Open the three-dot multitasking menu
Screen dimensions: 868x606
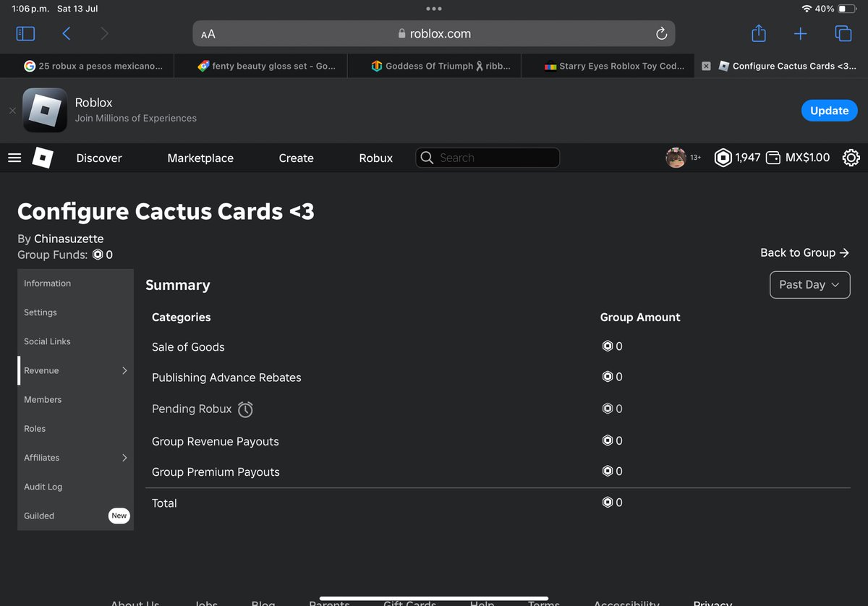tap(434, 9)
